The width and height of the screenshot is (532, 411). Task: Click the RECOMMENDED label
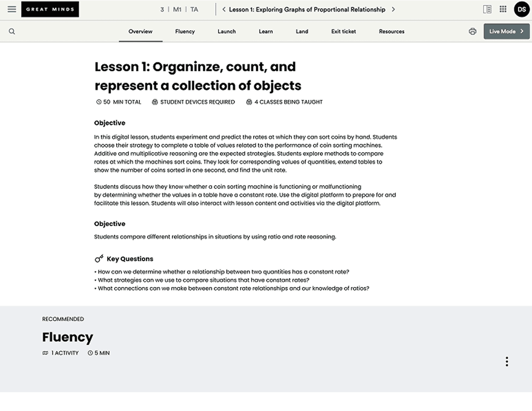pyautogui.click(x=63, y=319)
